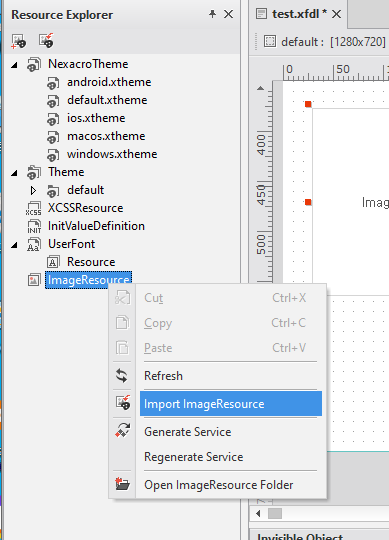
Task: Click the UserFont icon
Action: [34, 244]
